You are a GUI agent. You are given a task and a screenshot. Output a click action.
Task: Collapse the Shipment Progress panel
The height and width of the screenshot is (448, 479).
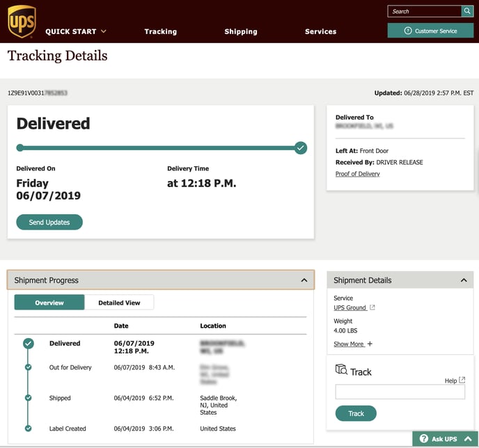[304, 280]
